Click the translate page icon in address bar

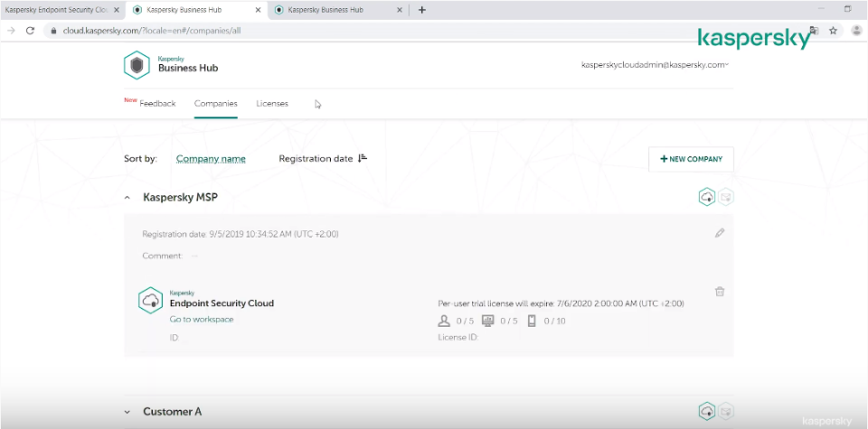pos(814,31)
